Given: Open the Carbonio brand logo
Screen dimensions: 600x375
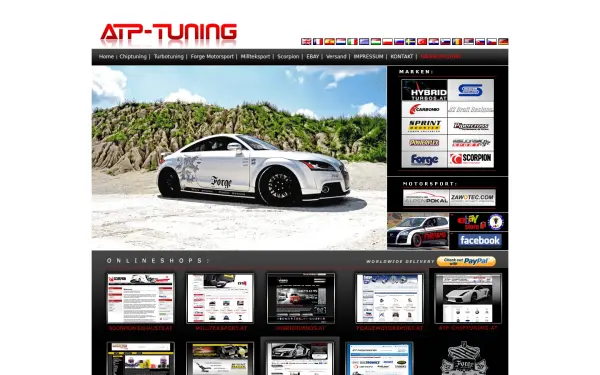Looking at the screenshot, I should pos(424,109).
